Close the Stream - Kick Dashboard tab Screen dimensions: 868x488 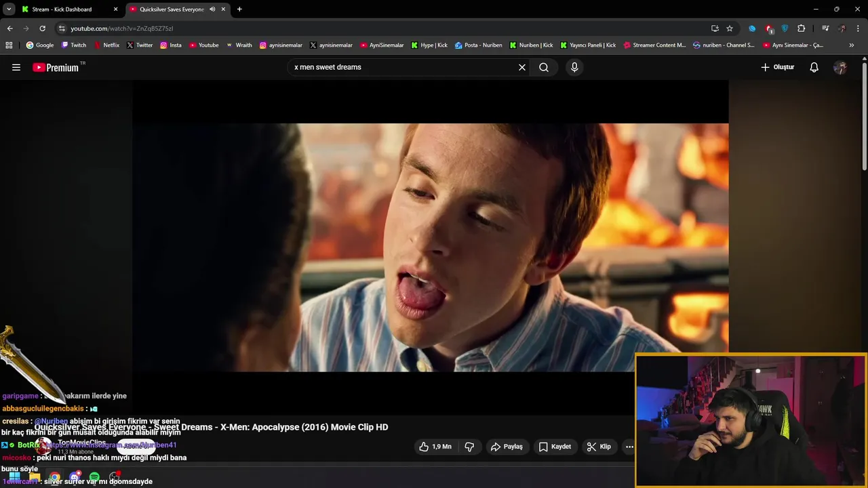pos(115,9)
